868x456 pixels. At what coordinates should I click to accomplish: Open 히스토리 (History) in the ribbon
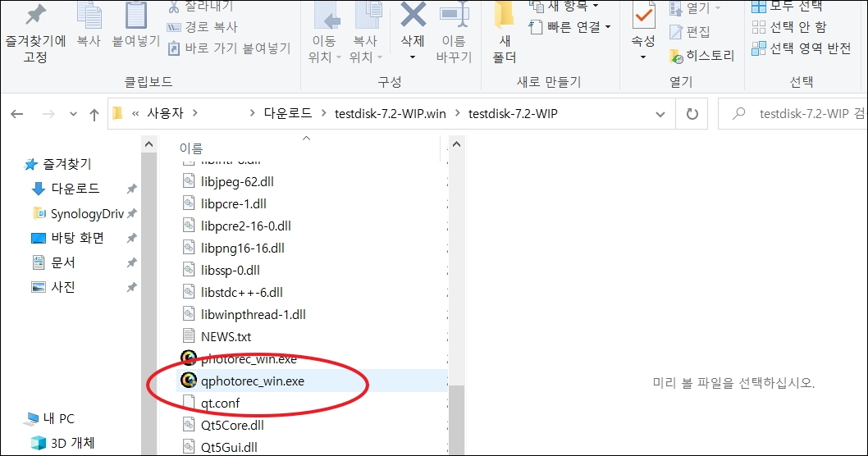702,55
